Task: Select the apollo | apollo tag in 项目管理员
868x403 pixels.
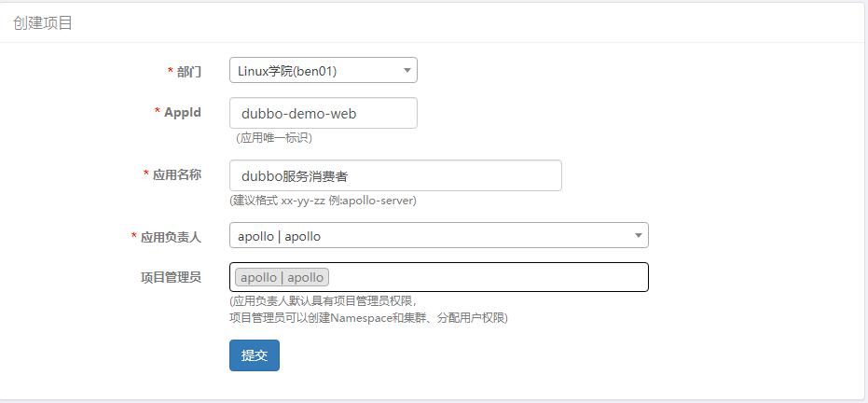Action: click(282, 277)
